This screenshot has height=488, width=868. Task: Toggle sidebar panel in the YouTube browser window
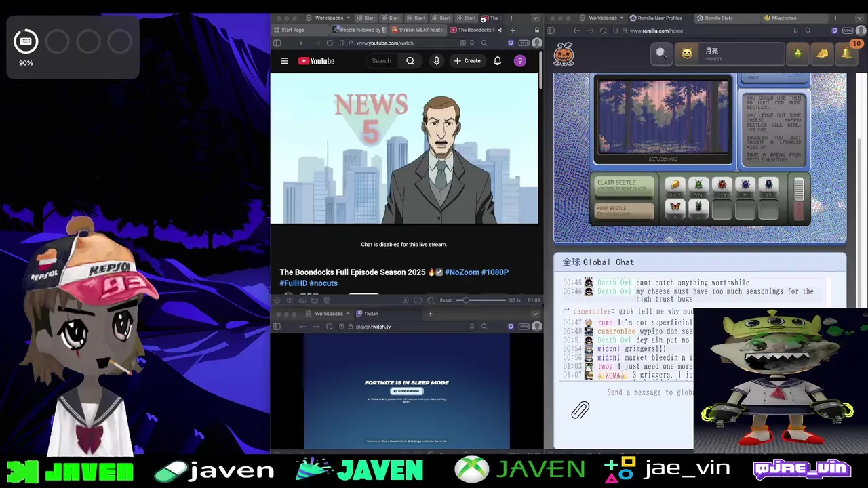tap(277, 43)
